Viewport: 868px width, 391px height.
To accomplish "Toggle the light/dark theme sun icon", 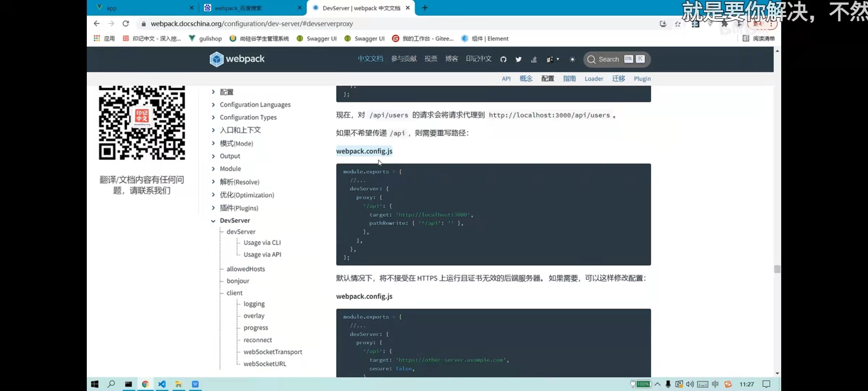I will 572,59.
